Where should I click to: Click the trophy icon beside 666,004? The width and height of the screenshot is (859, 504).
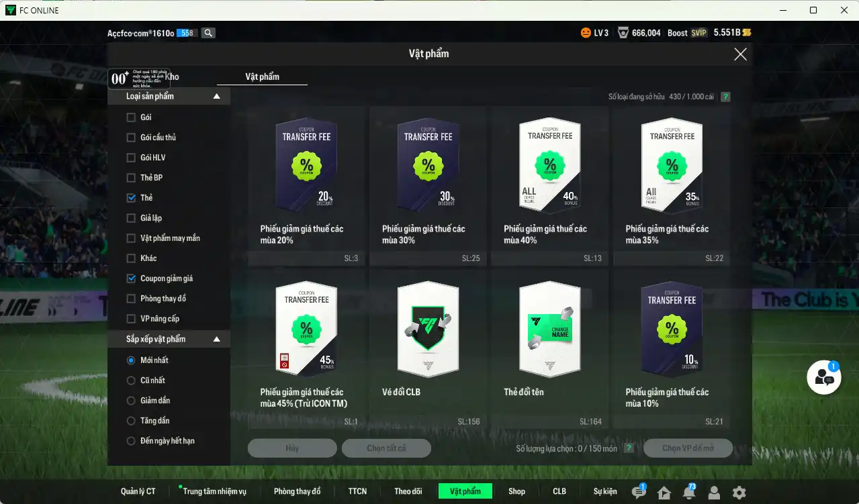click(623, 33)
